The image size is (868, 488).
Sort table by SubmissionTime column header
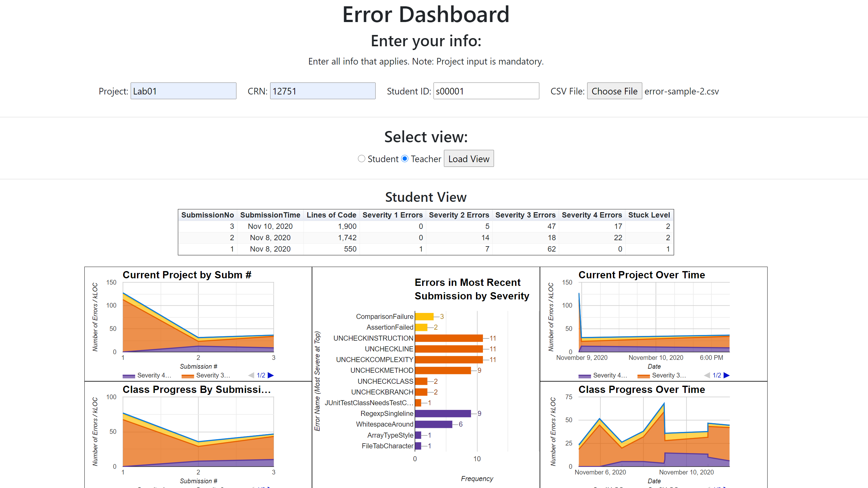pos(270,215)
